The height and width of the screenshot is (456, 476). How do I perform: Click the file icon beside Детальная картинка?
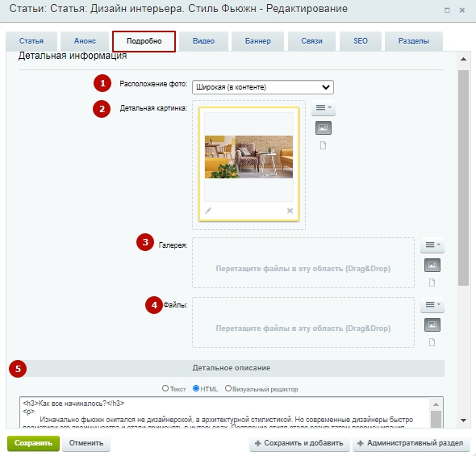click(324, 145)
